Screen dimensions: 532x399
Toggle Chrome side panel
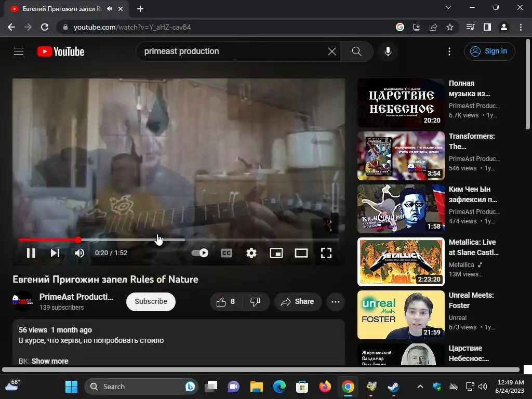487,27
